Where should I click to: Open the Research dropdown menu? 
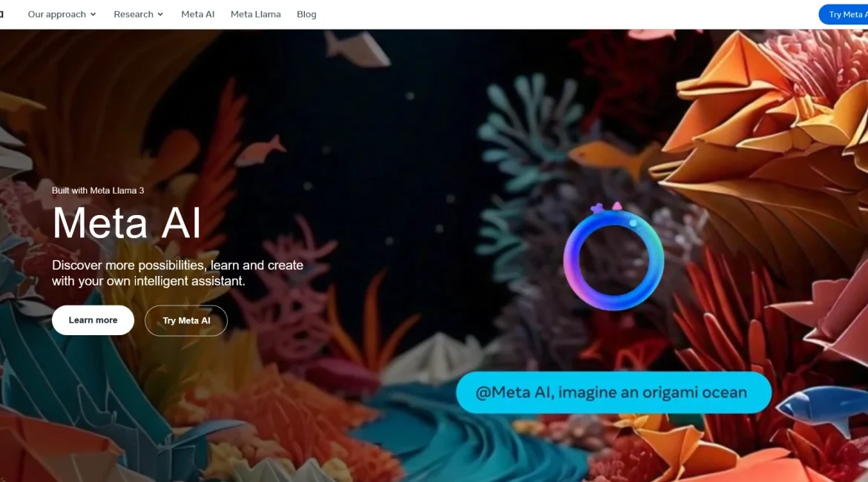[x=139, y=14]
